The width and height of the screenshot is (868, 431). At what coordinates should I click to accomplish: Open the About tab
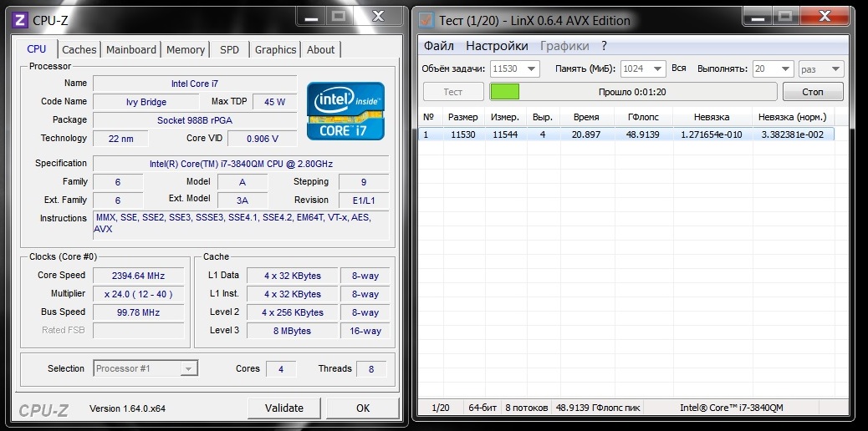(x=320, y=50)
